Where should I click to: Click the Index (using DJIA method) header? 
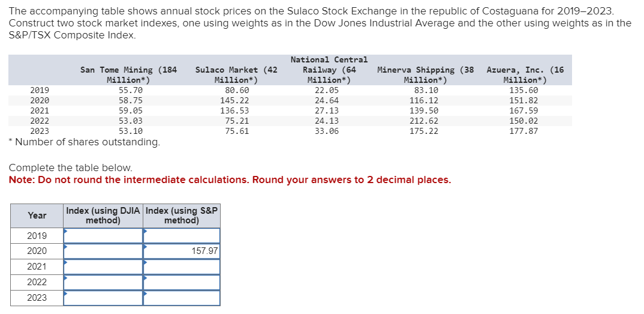click(x=103, y=216)
